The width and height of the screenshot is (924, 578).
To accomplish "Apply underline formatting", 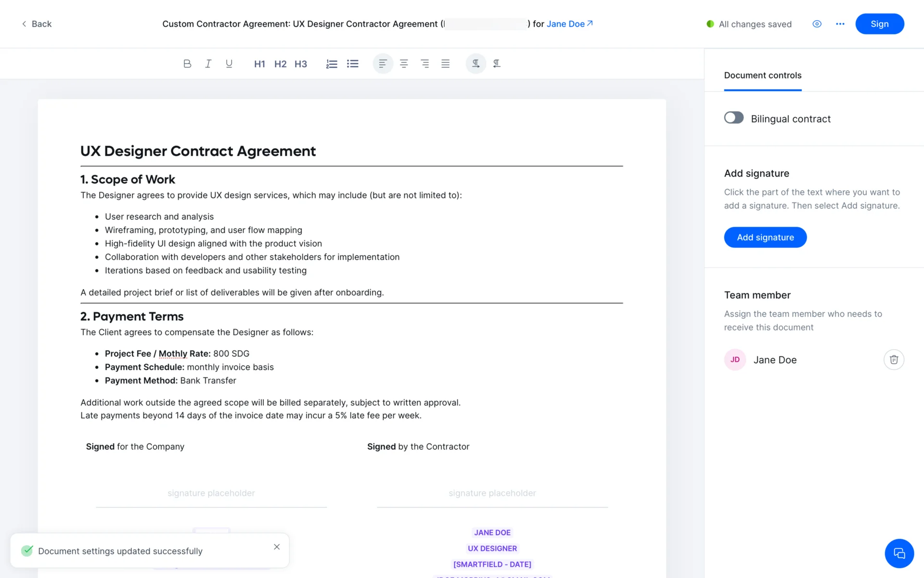I will [x=229, y=64].
